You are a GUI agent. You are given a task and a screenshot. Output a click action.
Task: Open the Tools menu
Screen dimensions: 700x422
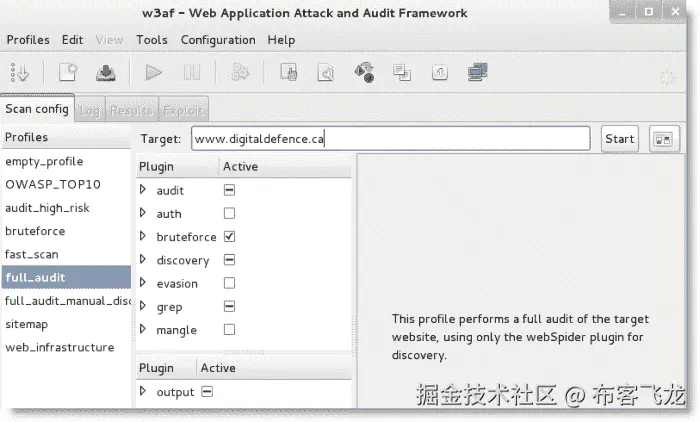(152, 40)
